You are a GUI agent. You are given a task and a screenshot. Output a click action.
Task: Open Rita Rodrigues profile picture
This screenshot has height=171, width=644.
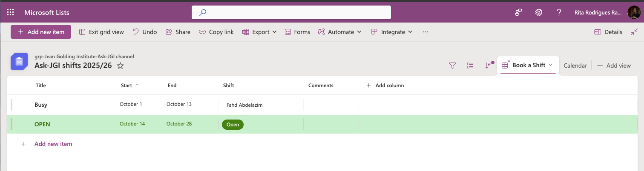tap(634, 12)
